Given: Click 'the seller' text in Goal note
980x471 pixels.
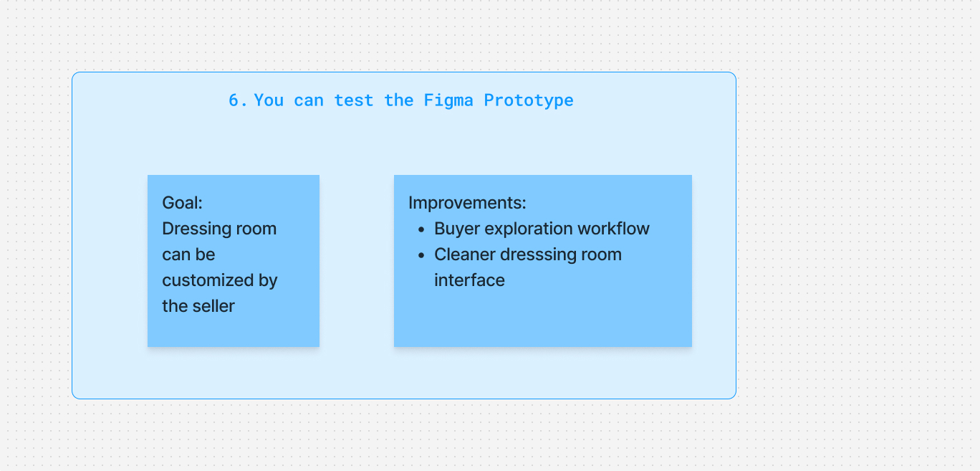Looking at the screenshot, I should coord(198,306).
